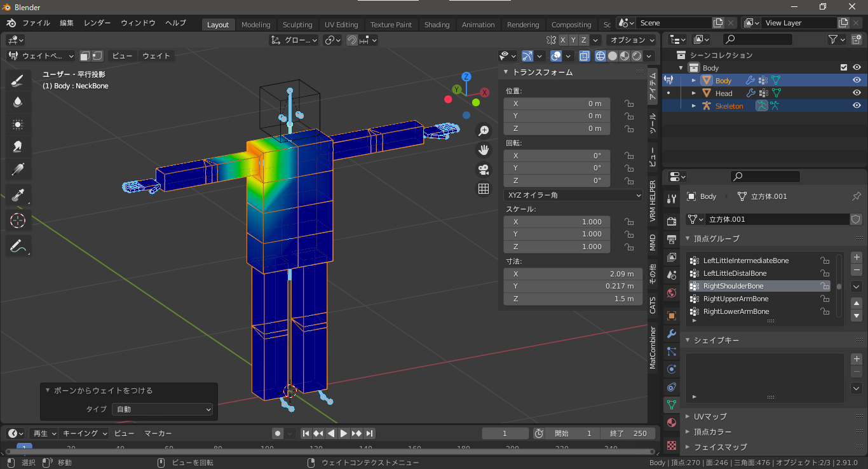The image size is (868, 469).
Task: Open the transform orientation dropdown
Action: click(x=294, y=40)
